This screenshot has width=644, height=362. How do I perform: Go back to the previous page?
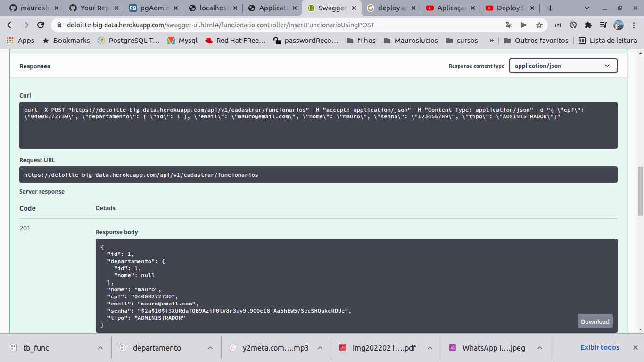click(10, 25)
